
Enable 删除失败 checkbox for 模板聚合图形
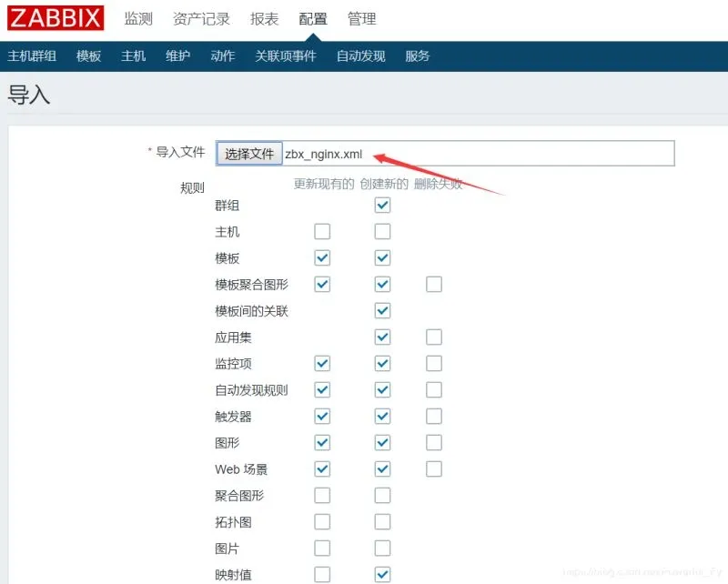[434, 284]
